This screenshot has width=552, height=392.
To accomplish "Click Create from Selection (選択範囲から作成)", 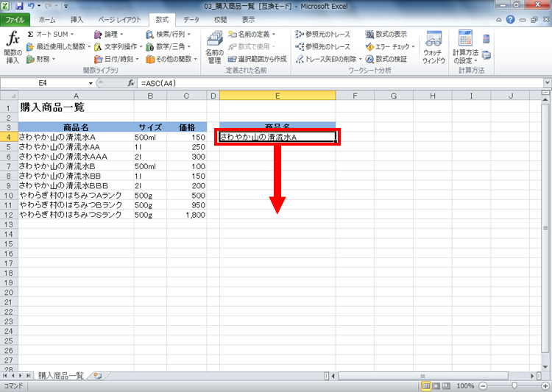I will click(x=258, y=59).
